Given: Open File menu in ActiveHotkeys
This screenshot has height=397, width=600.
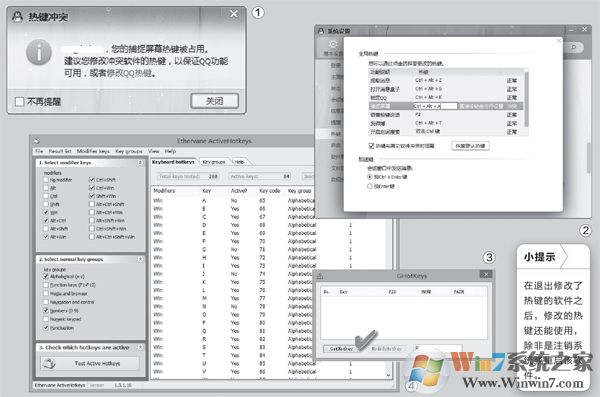Looking at the screenshot, I should pyautogui.click(x=39, y=151).
